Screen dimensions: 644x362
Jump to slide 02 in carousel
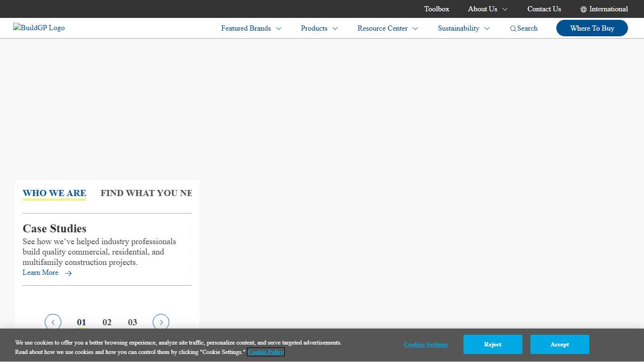107,322
